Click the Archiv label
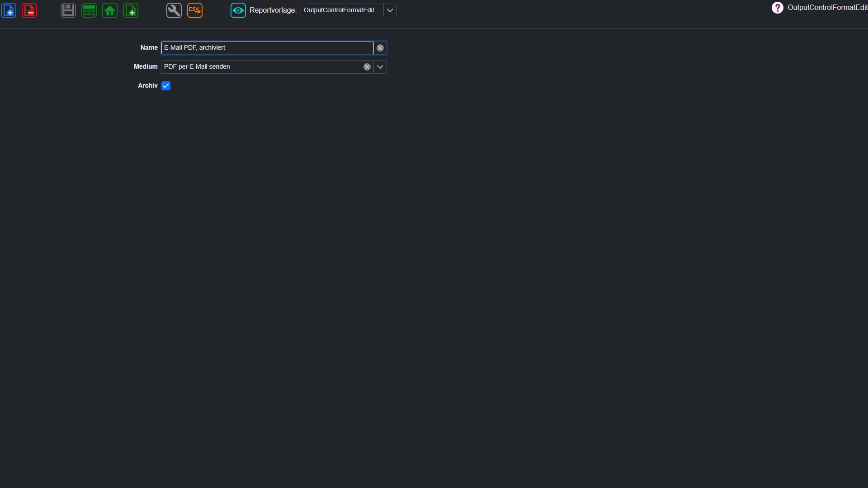Image resolution: width=868 pixels, height=488 pixels. coord(148,85)
